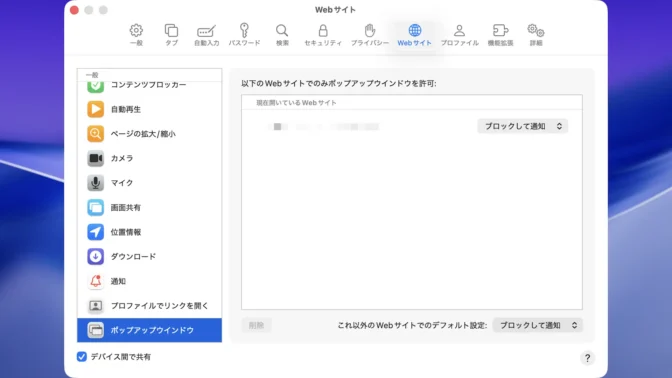Viewport: 672px width, 378px height.
Task: Open the 自動入力 (AutoFill) tab
Action: 207,35
